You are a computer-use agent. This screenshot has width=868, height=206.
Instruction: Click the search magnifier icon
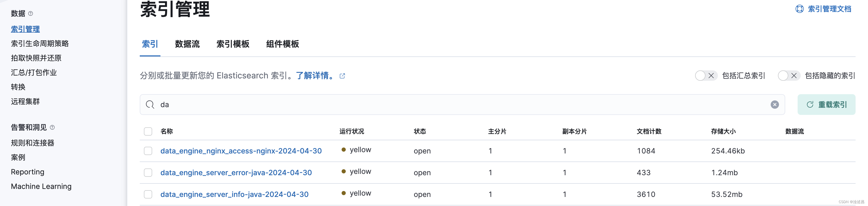(150, 105)
